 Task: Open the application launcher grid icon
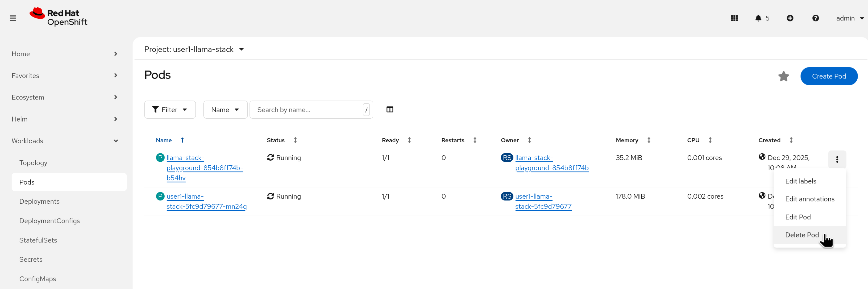tap(734, 18)
